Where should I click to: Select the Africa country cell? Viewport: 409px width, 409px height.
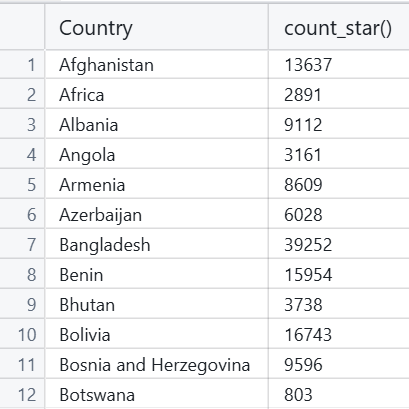coord(156,95)
